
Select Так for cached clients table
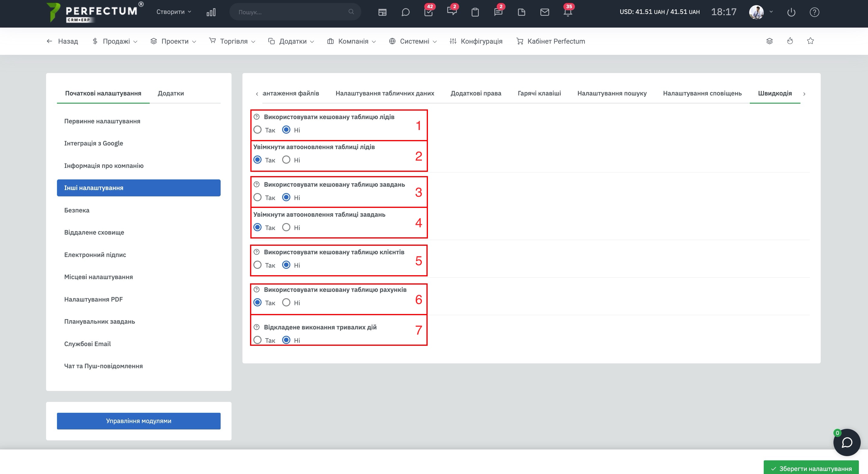point(257,265)
